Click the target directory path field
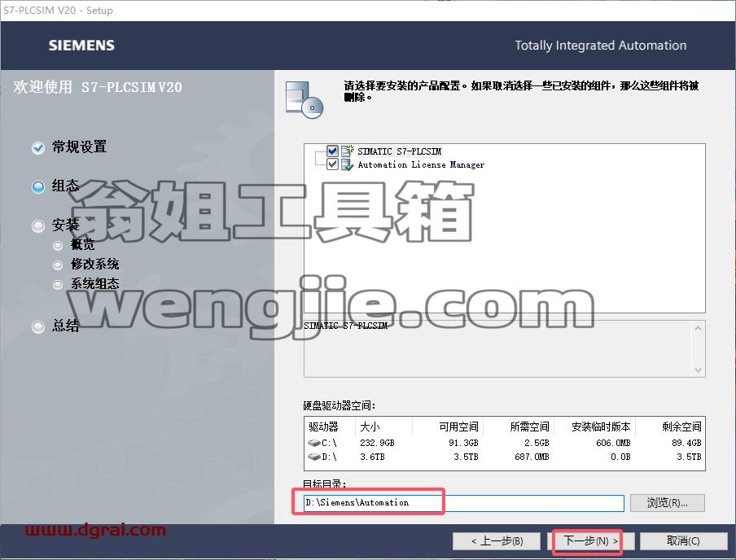The image size is (736, 560). (464, 503)
